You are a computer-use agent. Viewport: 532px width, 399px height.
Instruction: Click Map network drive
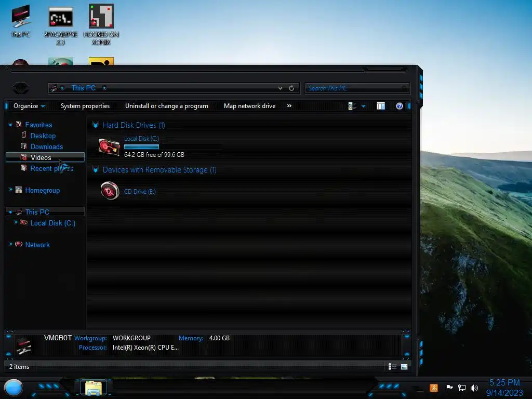tap(250, 106)
